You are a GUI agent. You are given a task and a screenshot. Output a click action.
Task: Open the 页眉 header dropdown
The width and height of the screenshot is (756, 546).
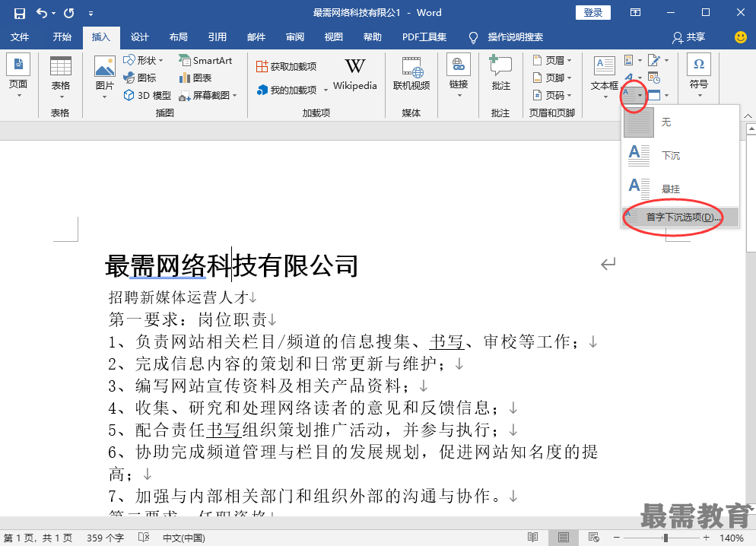pos(552,60)
